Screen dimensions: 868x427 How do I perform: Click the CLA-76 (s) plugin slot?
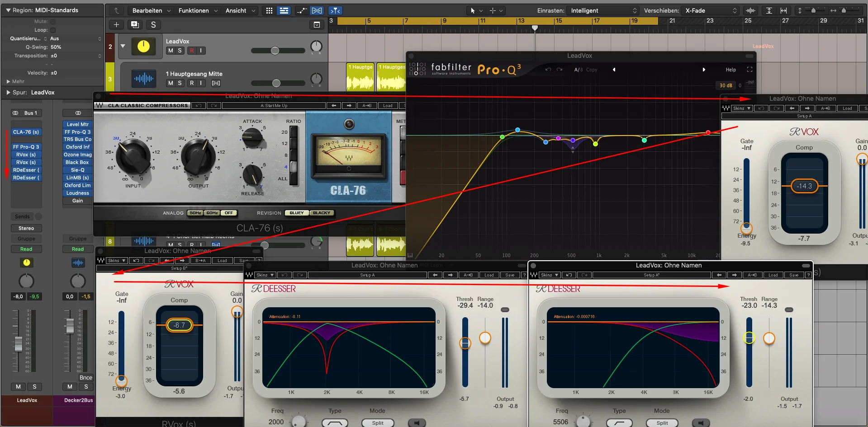point(26,132)
